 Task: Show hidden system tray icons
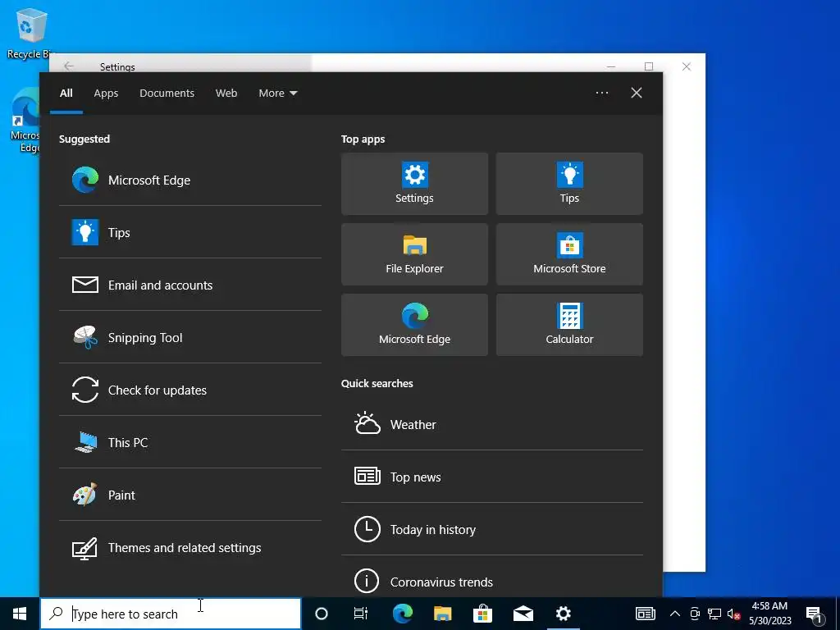pyautogui.click(x=675, y=614)
